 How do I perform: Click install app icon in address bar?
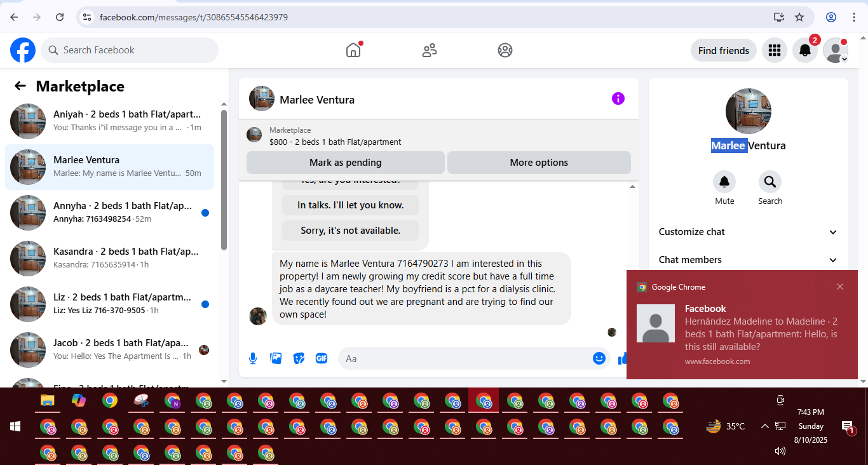779,17
